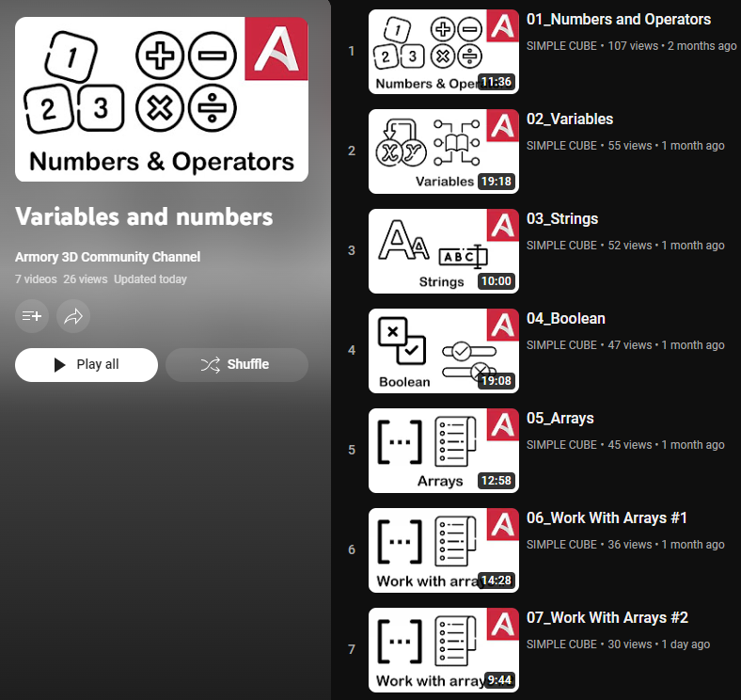Click the 12:58 duration badge
The height and width of the screenshot is (700, 741).
coord(497,481)
